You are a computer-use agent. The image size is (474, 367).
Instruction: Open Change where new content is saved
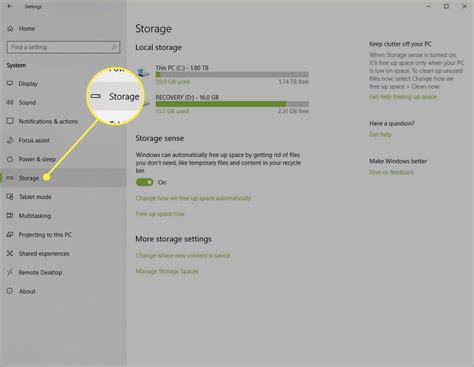coord(183,256)
